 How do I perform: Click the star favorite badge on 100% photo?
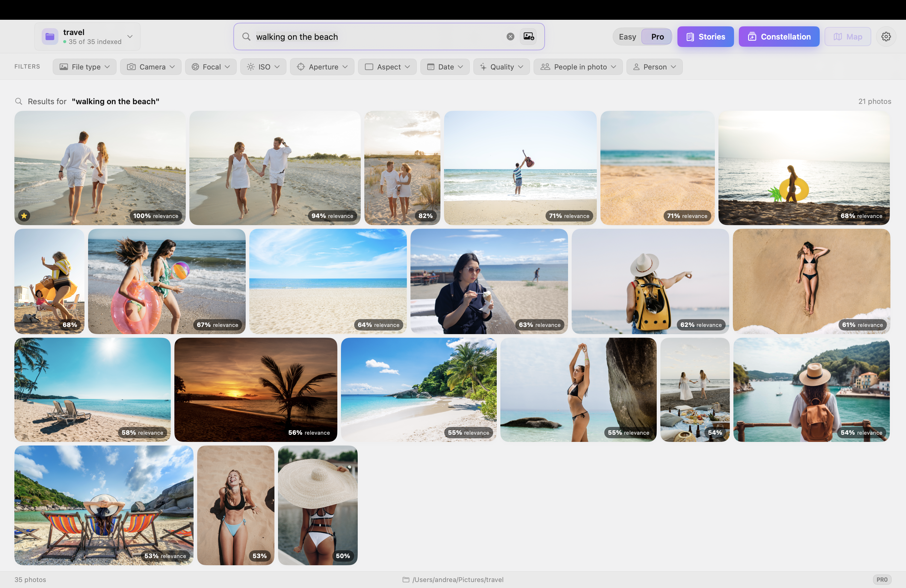[24, 216]
